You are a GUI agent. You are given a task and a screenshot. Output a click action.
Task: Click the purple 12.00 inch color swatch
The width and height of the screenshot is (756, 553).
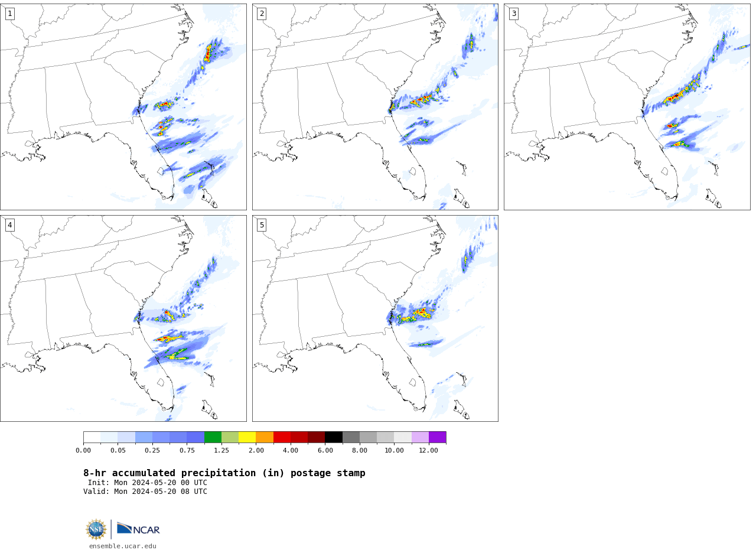click(x=438, y=437)
